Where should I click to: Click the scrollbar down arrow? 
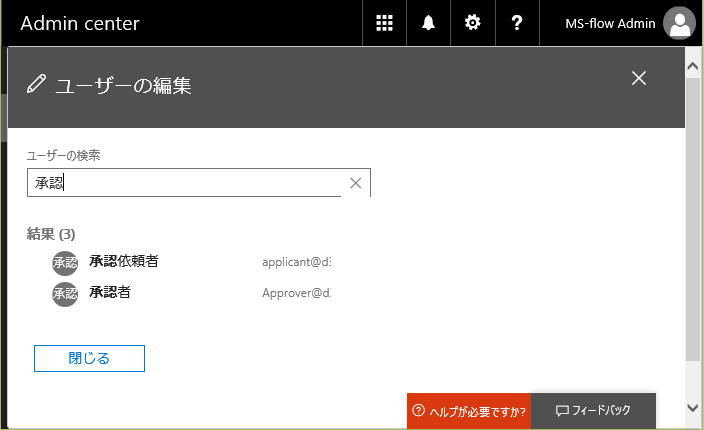click(x=693, y=408)
